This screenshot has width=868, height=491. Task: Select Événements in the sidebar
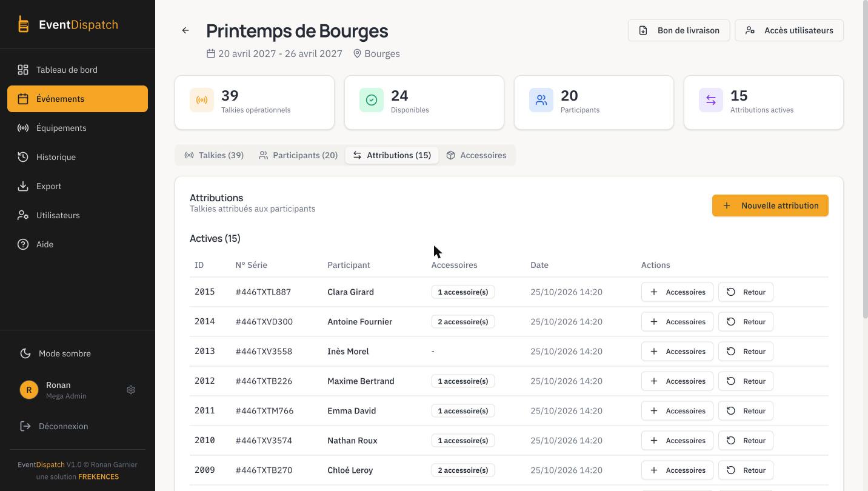(x=78, y=99)
